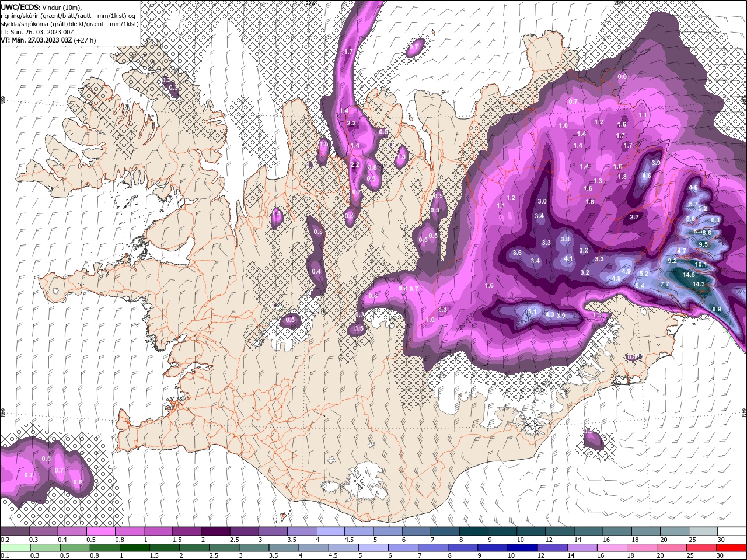The height and width of the screenshot is (560, 747).
Task: Click the '0.2' label on the snow legend
Action: pos(4,540)
